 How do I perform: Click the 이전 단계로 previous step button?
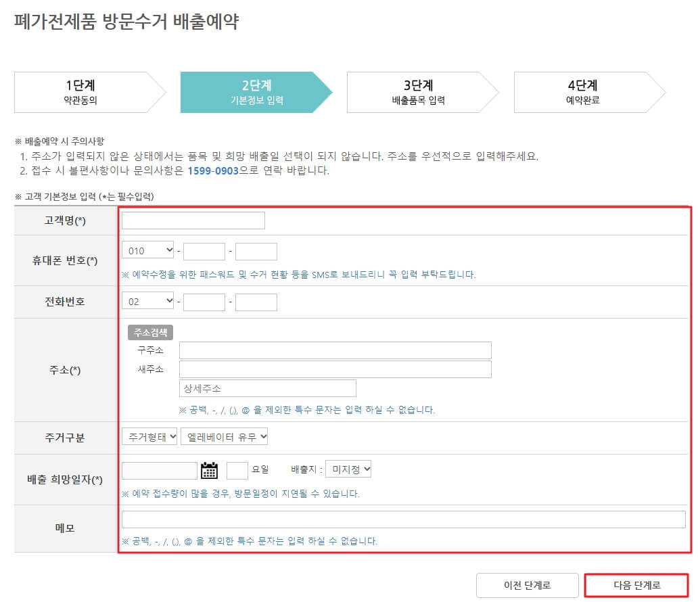pyautogui.click(x=528, y=586)
